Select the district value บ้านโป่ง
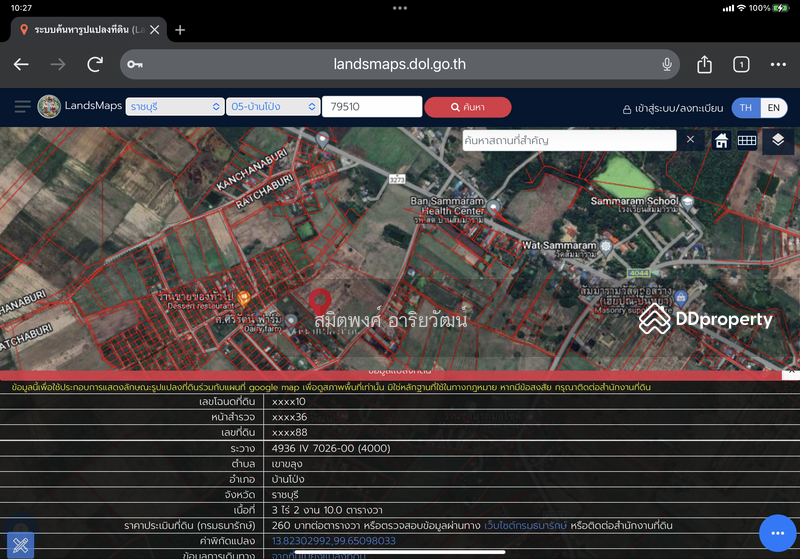 288,479
